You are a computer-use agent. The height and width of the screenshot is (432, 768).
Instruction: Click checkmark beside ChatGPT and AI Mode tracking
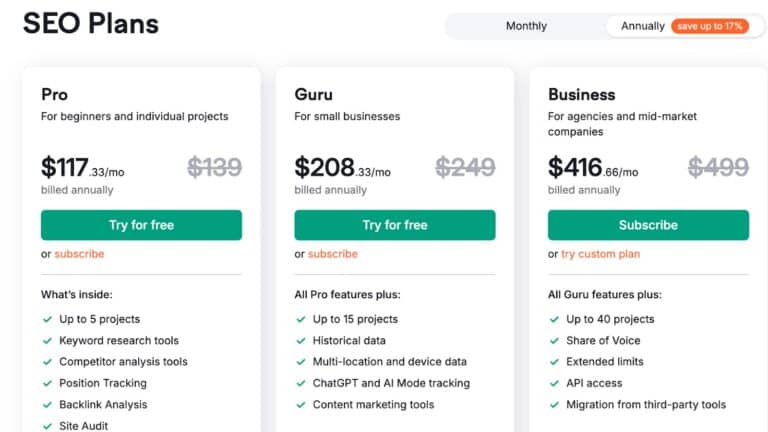pyautogui.click(x=301, y=383)
